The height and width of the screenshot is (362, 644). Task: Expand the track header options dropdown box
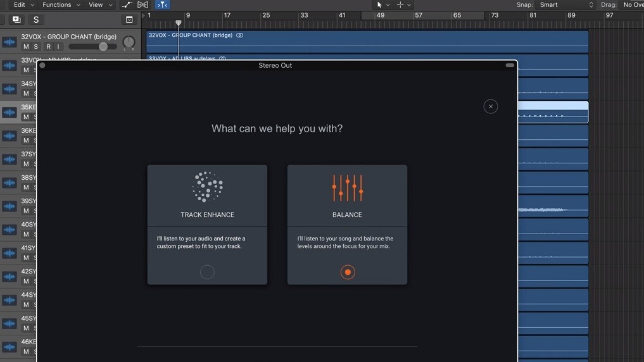[129, 20]
